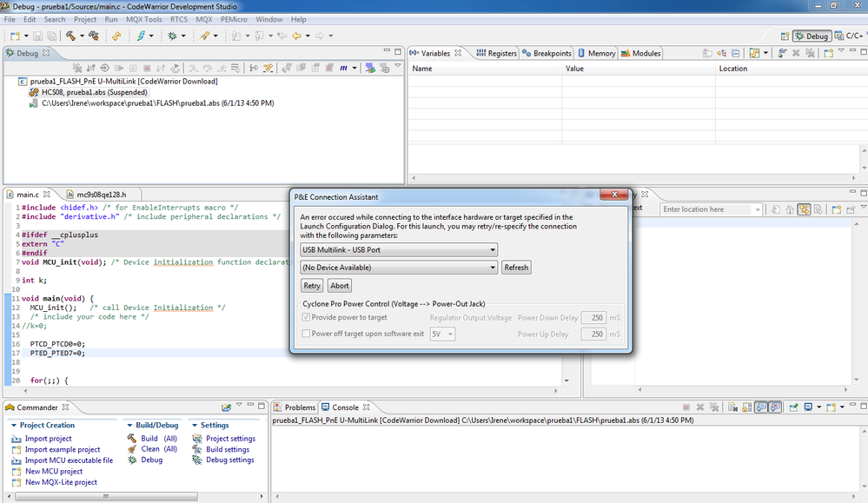Click the New file toolbar icon

tap(15, 36)
